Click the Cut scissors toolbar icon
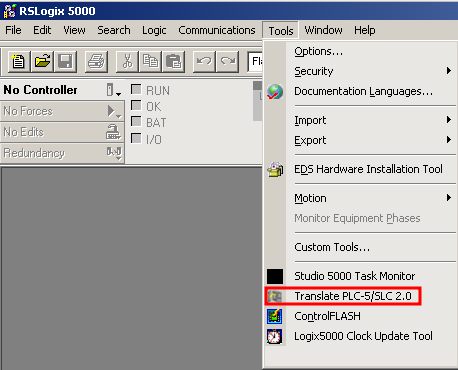Image resolution: width=458 pixels, height=370 pixels. coord(127,62)
